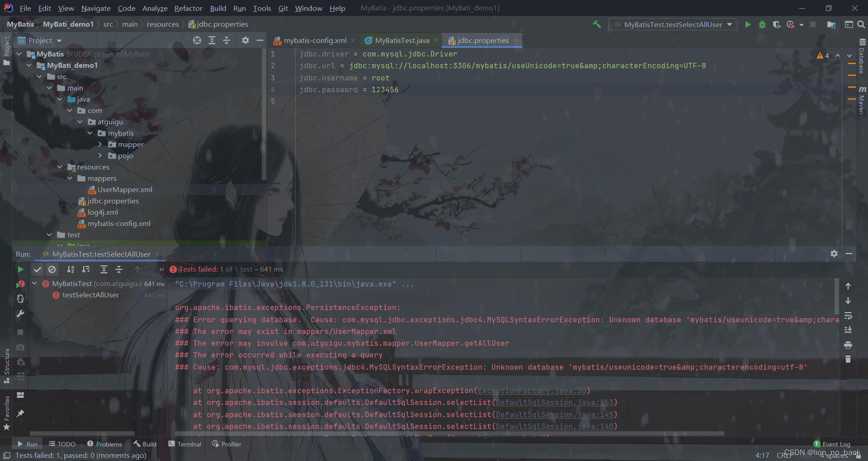Run MyBatisTest.testSelectAllUser with green play button
The image size is (868, 461).
coord(748,24)
